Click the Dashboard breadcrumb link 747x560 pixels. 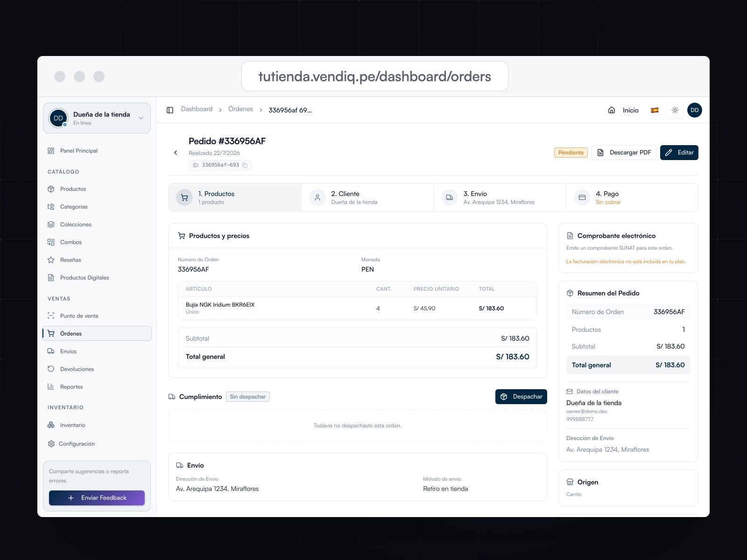pyautogui.click(x=197, y=109)
